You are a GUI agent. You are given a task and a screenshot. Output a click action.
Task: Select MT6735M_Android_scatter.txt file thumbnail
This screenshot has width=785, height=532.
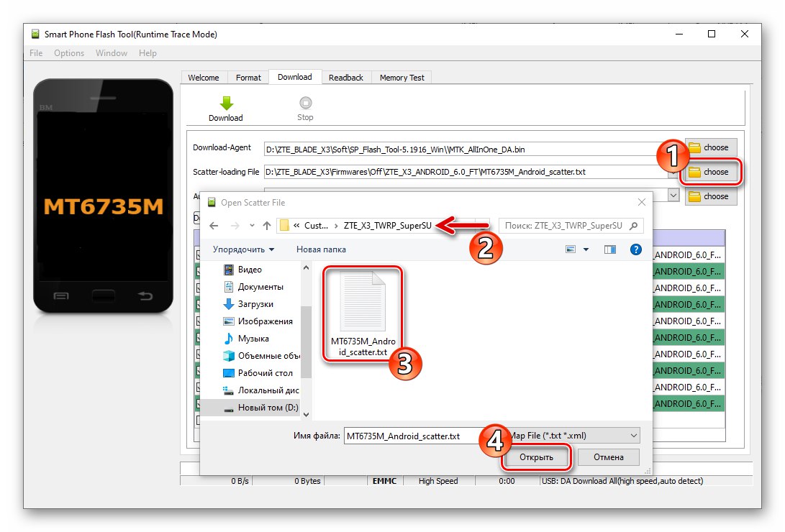363,313
